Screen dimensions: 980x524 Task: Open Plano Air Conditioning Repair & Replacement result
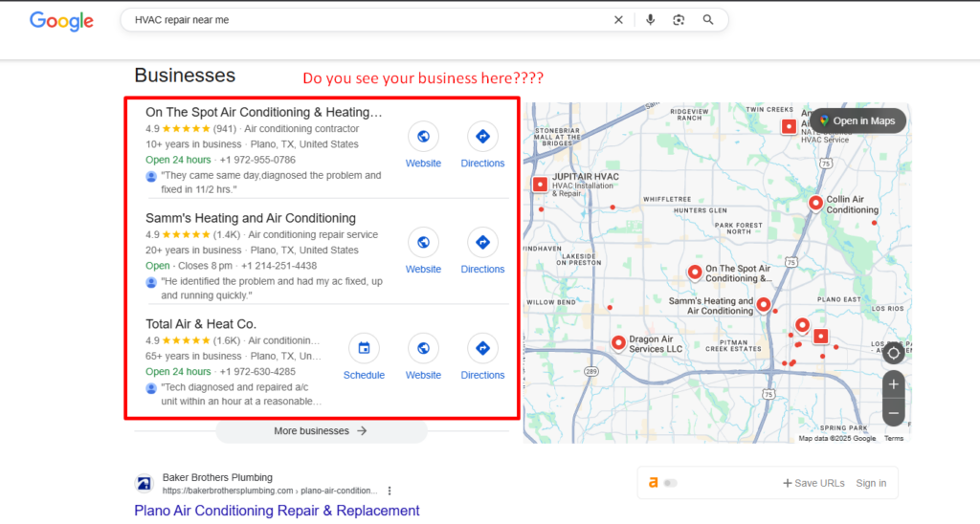(x=277, y=511)
